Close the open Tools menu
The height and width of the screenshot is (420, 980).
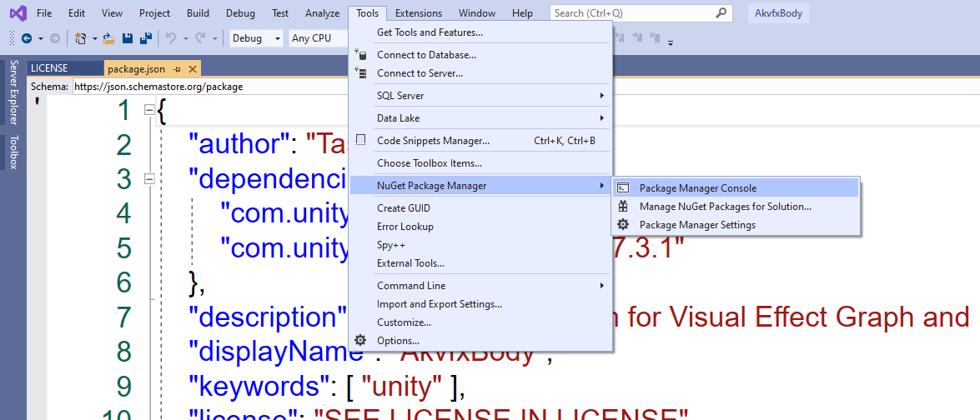pyautogui.click(x=368, y=12)
